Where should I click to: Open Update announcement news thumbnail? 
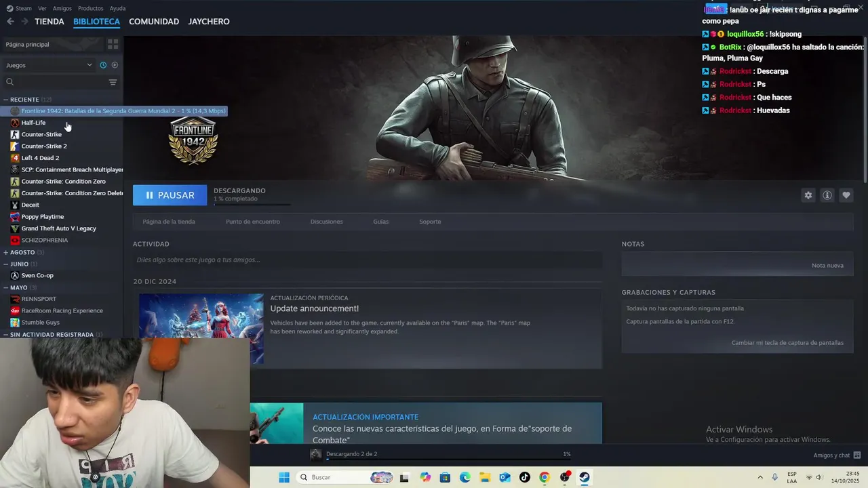pos(201,329)
